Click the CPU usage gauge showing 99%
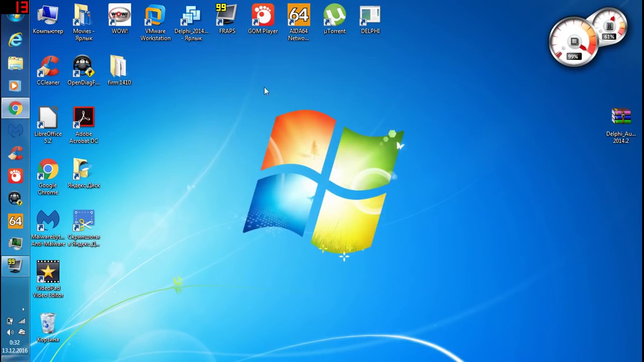Screen dimensions: 644x362 (574, 42)
